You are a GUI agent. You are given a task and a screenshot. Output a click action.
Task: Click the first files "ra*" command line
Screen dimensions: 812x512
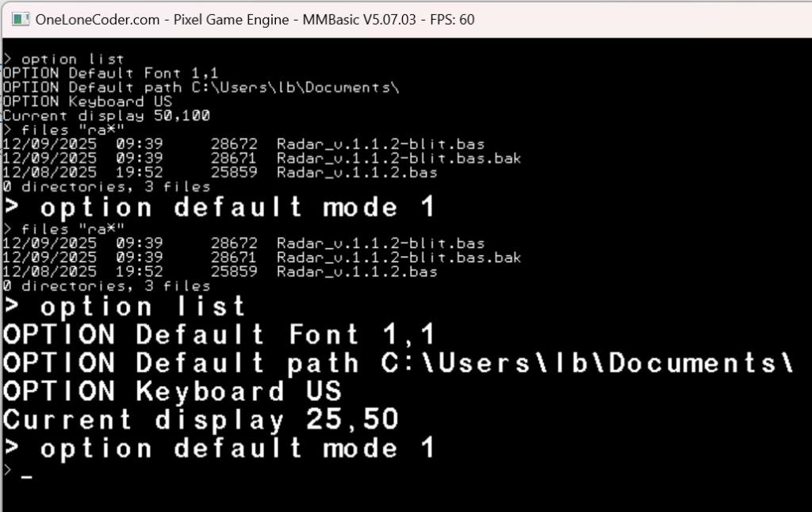[x=73, y=130]
